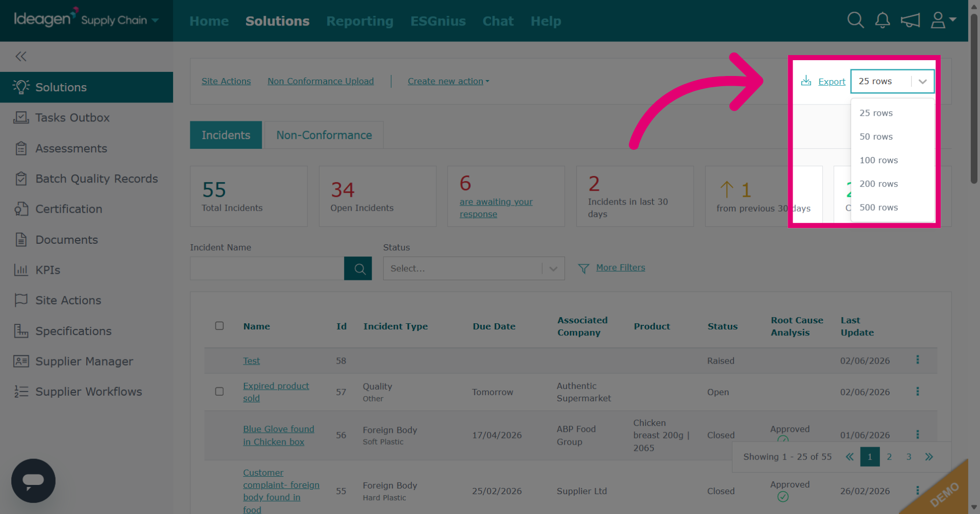Open Customer complaint foreign body link
Viewport: 980px width, 514px height.
point(281,491)
